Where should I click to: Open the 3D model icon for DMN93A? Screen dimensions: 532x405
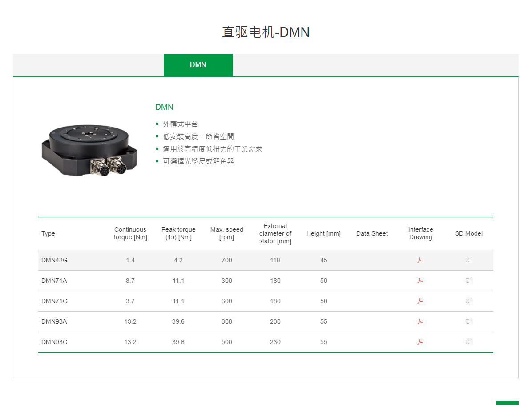point(468,321)
